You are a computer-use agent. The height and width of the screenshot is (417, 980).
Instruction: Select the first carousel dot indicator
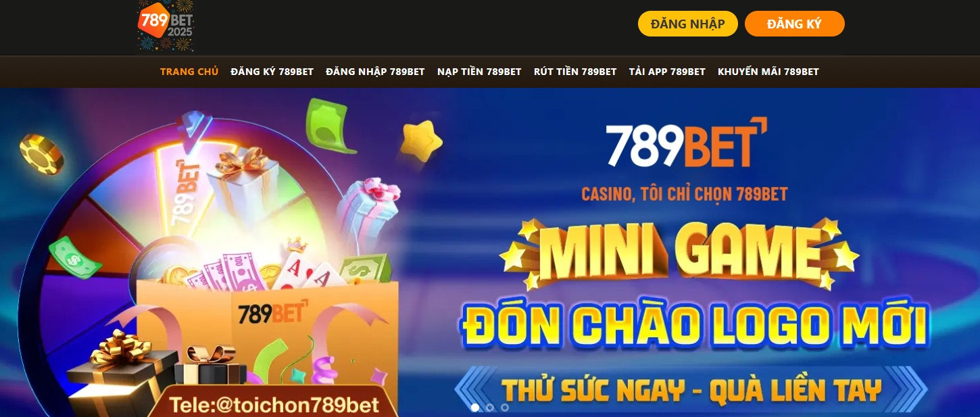point(475,408)
